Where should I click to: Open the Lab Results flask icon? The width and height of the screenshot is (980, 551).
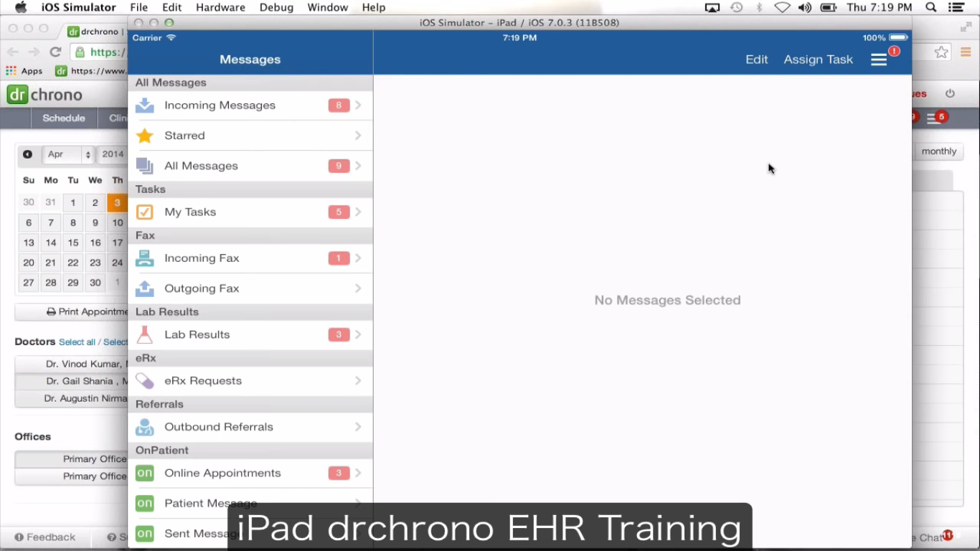point(145,334)
